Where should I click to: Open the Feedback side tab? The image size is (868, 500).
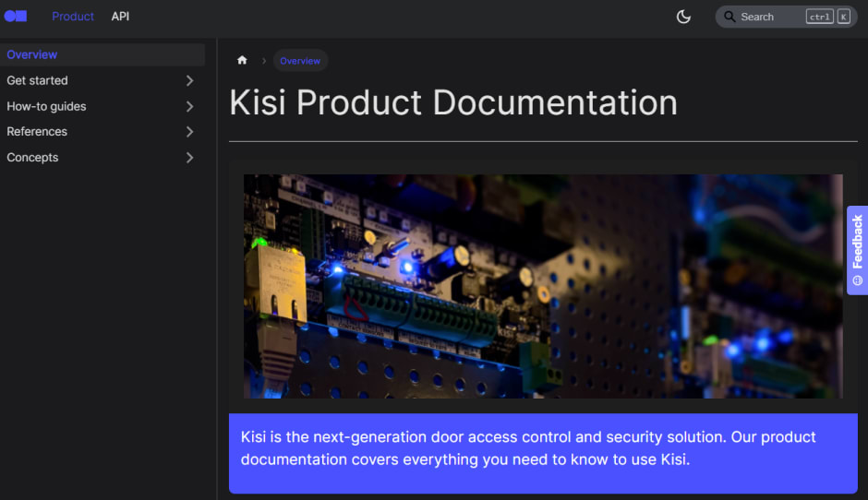click(858, 250)
